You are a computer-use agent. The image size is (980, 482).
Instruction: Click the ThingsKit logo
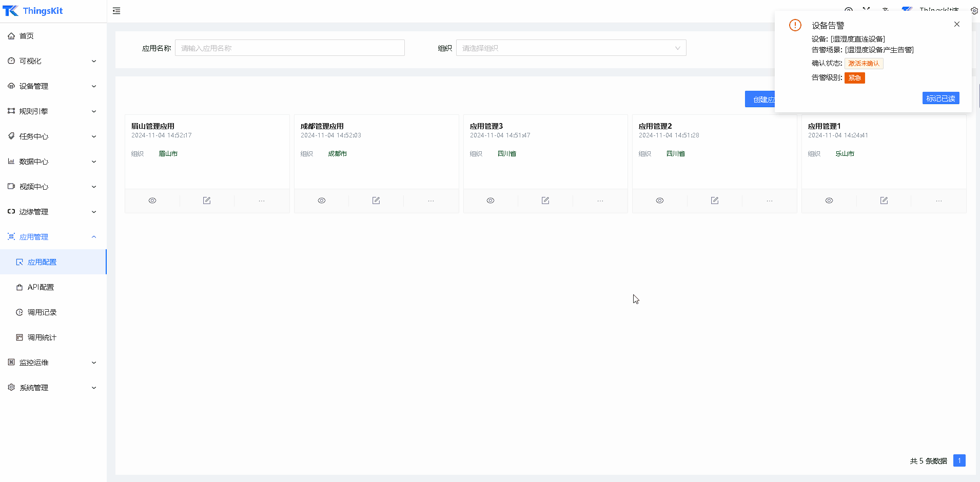click(33, 11)
